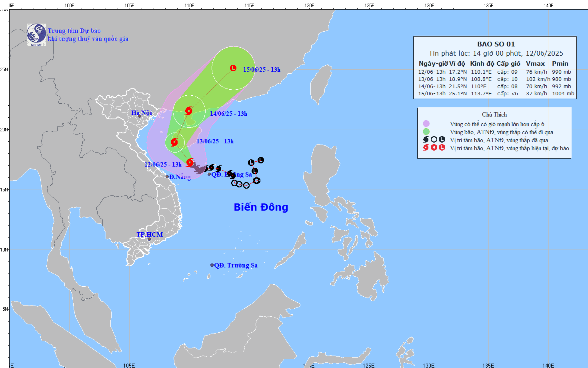Click the red L icon in the legend
This screenshot has height=368, width=588.
click(x=442, y=147)
